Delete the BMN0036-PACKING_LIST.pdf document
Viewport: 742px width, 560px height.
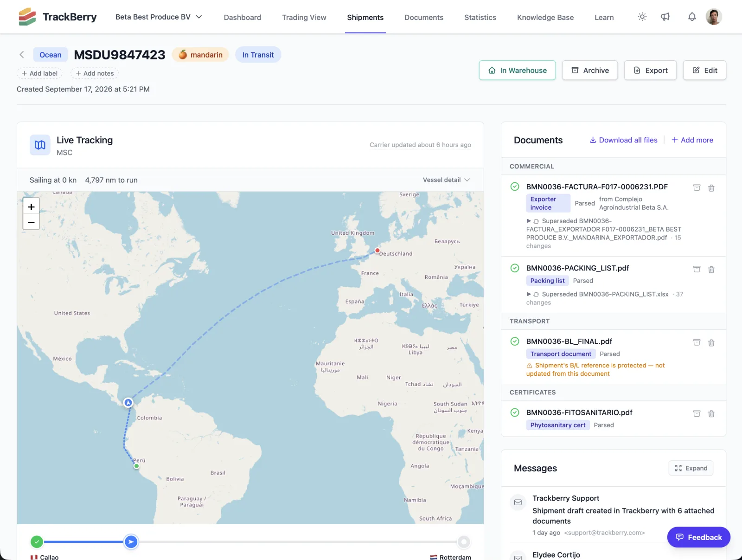711,270
